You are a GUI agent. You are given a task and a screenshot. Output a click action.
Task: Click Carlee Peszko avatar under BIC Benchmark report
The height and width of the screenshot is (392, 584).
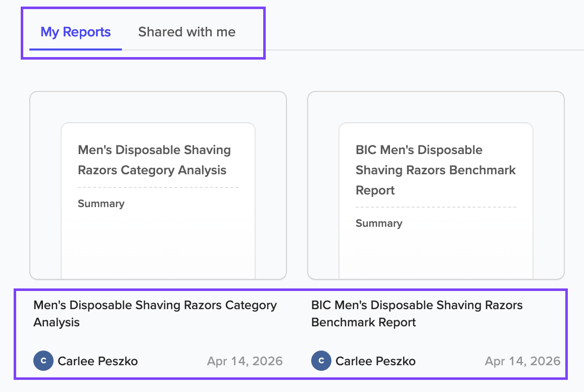(321, 361)
